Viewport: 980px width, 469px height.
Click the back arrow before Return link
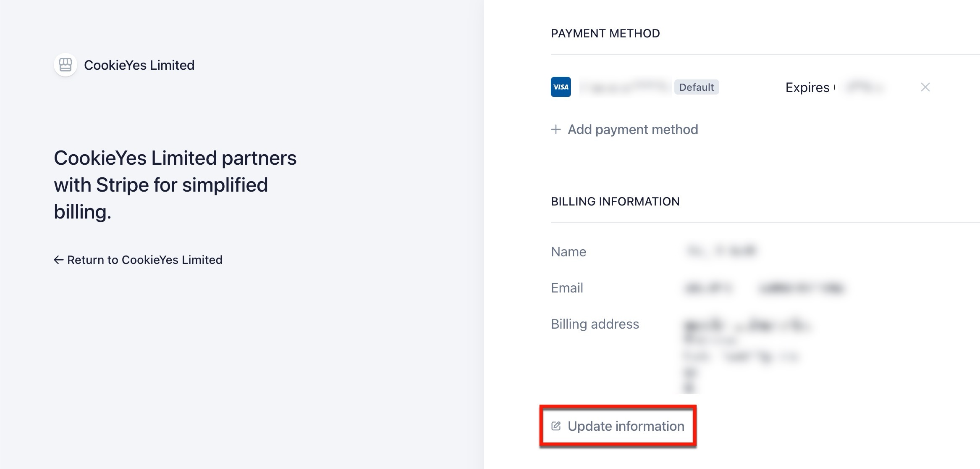tap(58, 260)
